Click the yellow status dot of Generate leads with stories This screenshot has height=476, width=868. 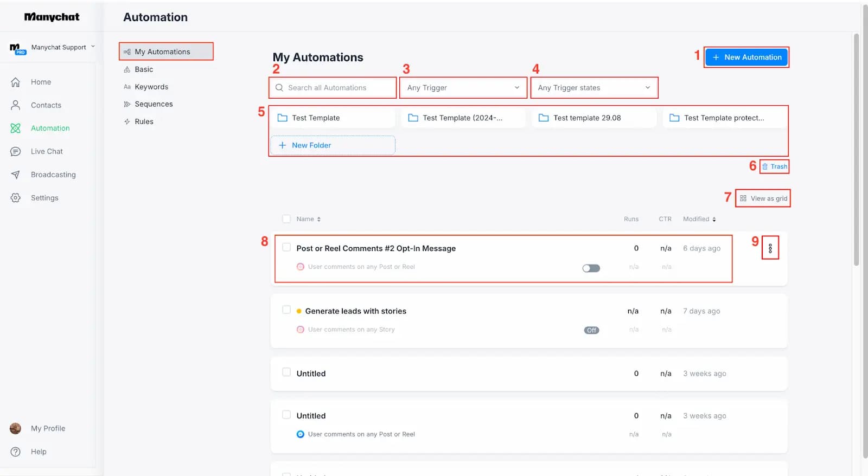pyautogui.click(x=299, y=311)
